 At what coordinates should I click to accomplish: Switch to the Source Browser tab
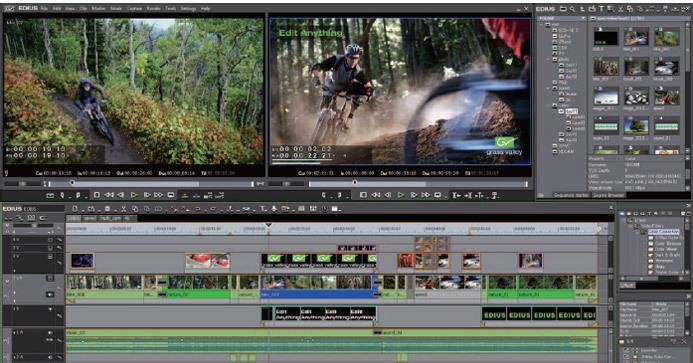(608, 195)
